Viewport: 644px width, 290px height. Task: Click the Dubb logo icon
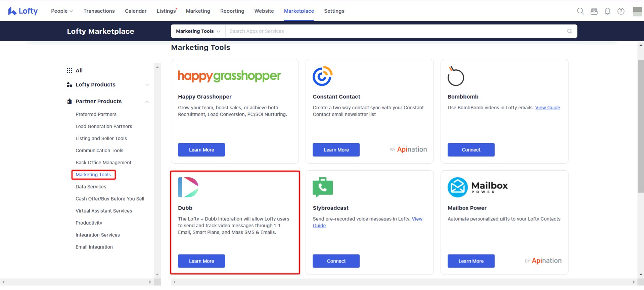[x=188, y=187]
